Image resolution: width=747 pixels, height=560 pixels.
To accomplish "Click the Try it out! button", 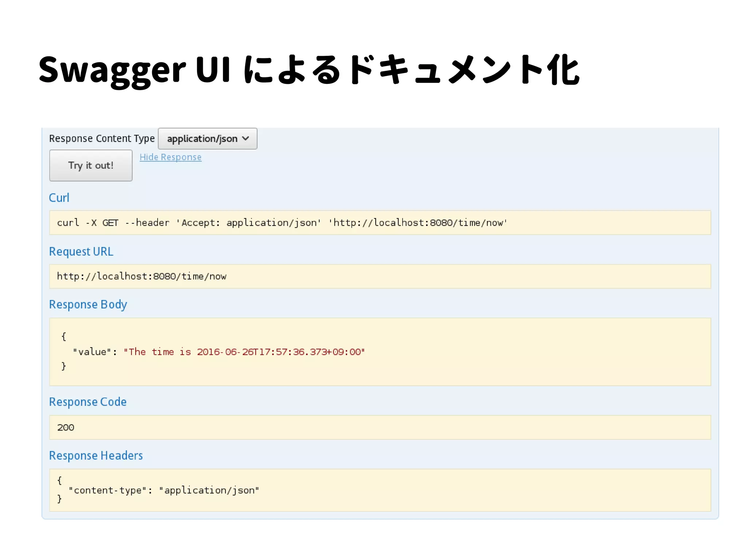I will point(91,165).
